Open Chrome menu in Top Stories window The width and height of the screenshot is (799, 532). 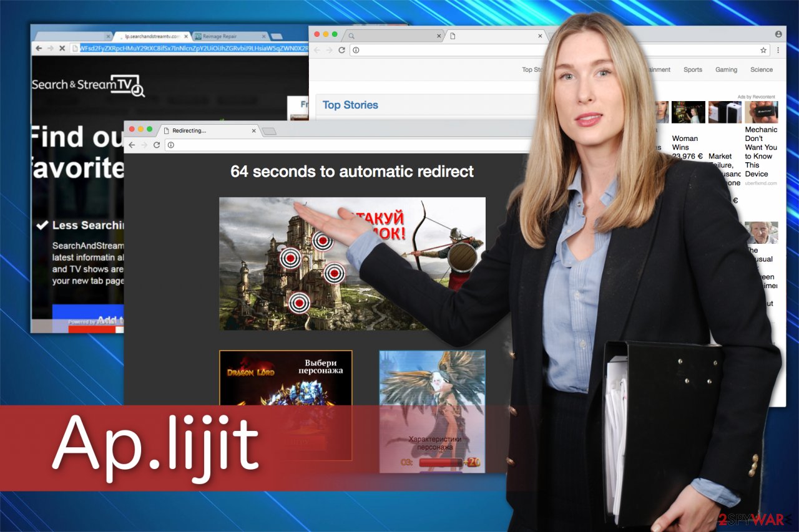[x=777, y=50]
